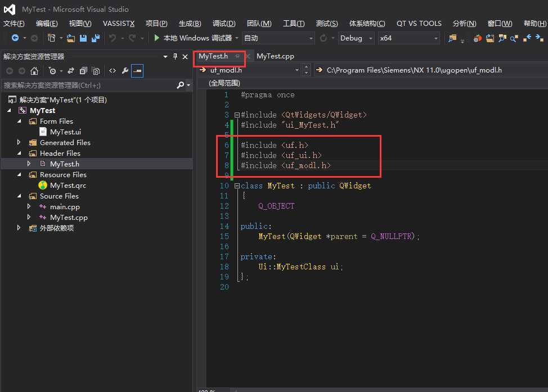Viewport: 548px width, 392px height.
Task: Select MyTest.cpp in Source Files
Action: pos(69,217)
